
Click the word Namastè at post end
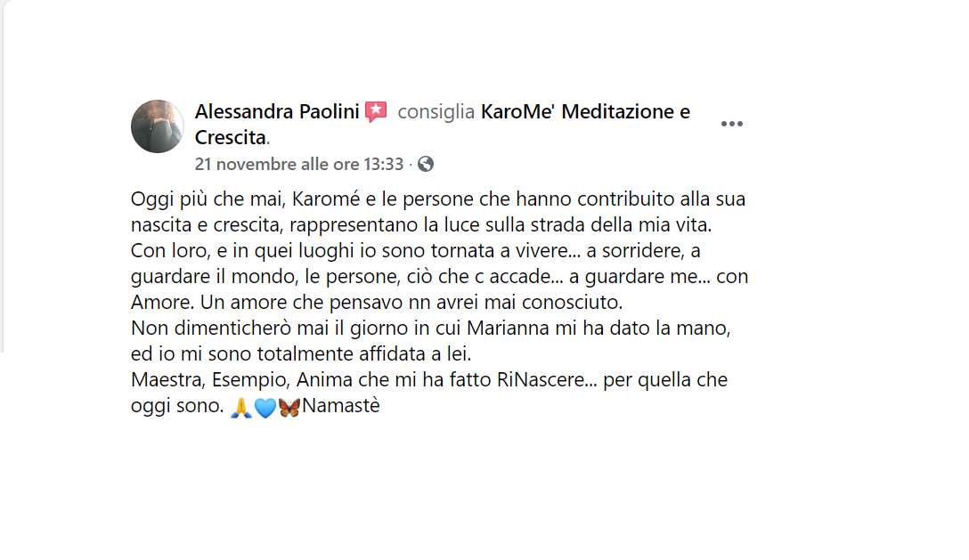coord(341,405)
